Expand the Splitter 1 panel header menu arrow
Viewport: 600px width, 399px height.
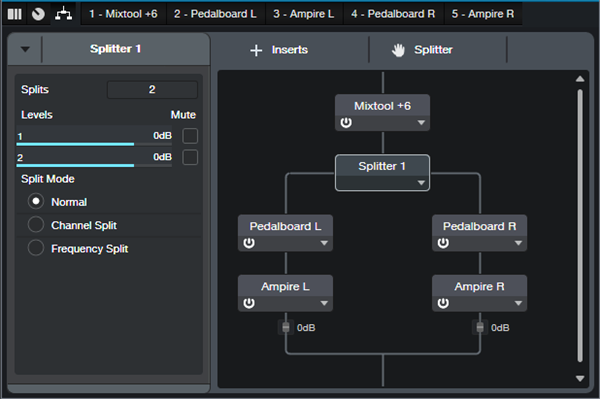pos(25,49)
